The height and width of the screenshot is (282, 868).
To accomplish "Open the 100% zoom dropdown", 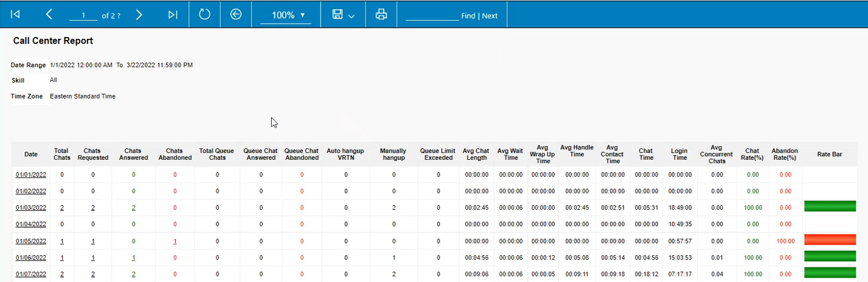I will coord(286,15).
